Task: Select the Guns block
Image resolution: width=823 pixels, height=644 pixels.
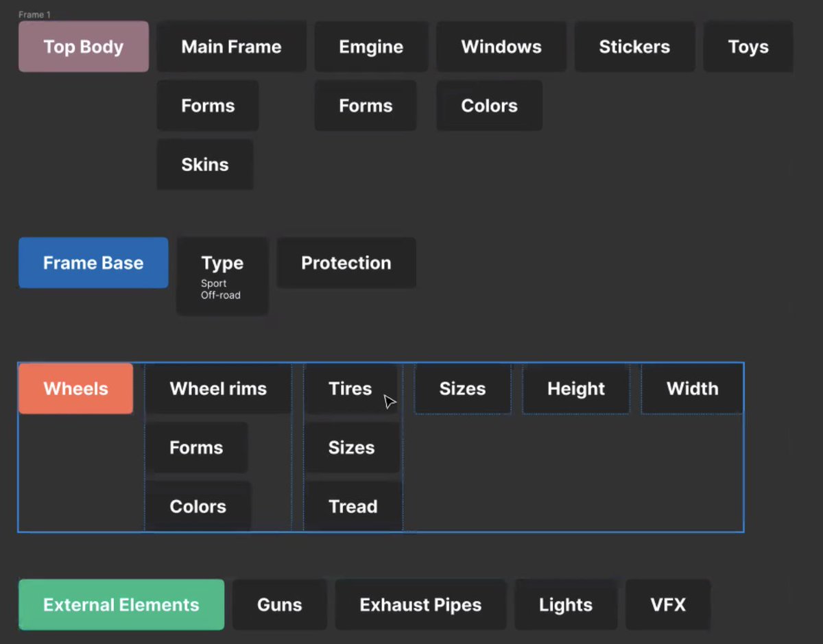Action: [x=280, y=605]
